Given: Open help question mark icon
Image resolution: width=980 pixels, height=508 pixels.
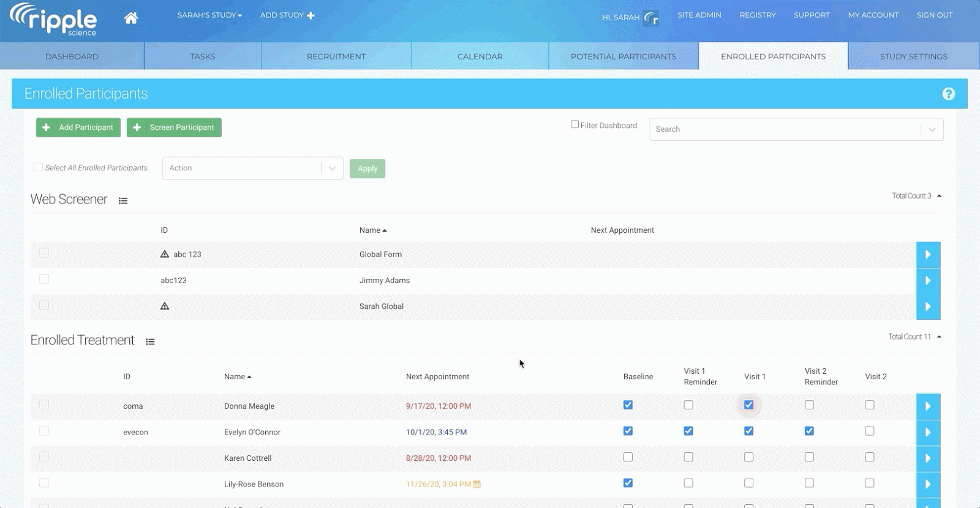Looking at the screenshot, I should pos(948,94).
